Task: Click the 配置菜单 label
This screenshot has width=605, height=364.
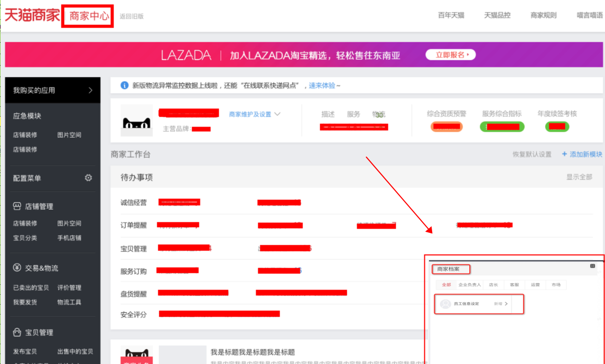Action: (x=27, y=178)
